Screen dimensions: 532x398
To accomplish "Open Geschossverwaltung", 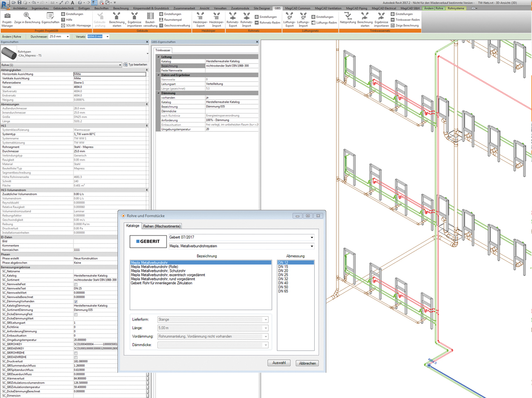I will coord(174,26).
